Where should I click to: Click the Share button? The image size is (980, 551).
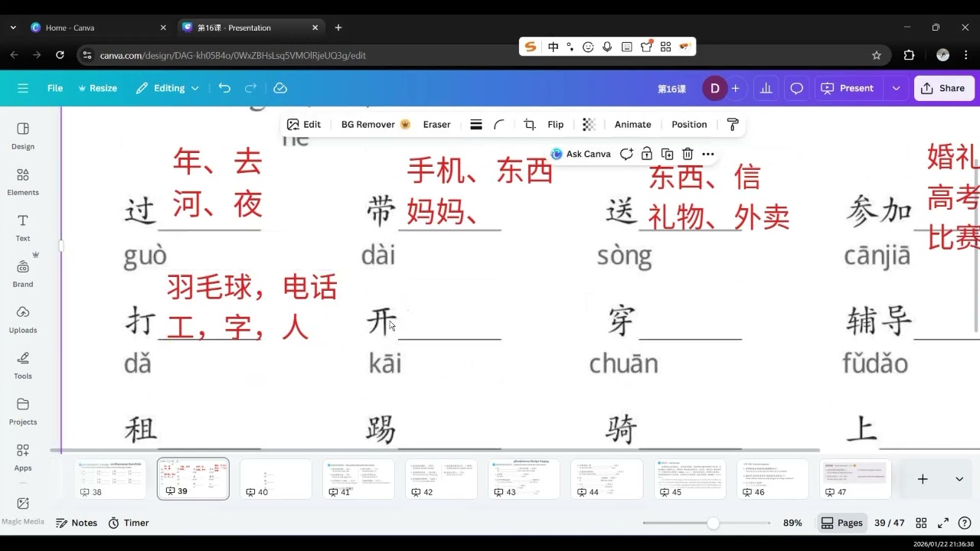point(944,88)
